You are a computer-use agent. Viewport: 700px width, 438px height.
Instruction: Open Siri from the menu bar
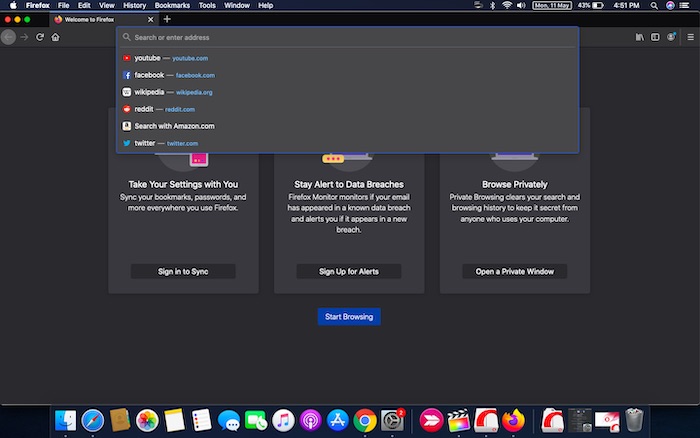670,5
